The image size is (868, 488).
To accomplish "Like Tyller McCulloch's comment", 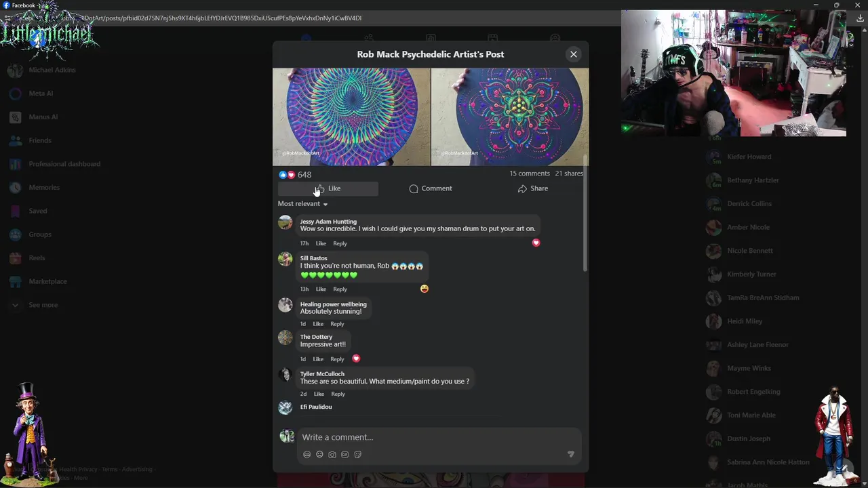I will [x=319, y=394].
